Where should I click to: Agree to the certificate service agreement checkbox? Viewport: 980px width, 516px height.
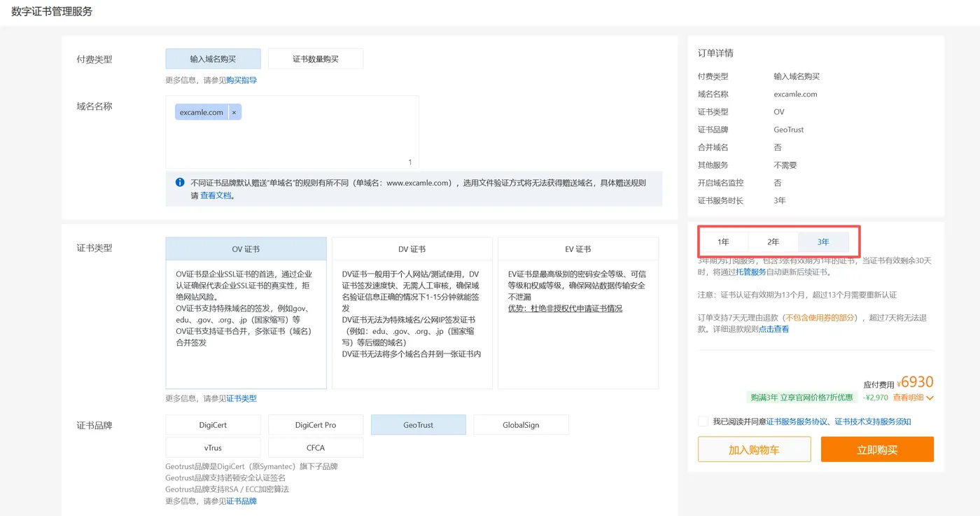coord(703,421)
